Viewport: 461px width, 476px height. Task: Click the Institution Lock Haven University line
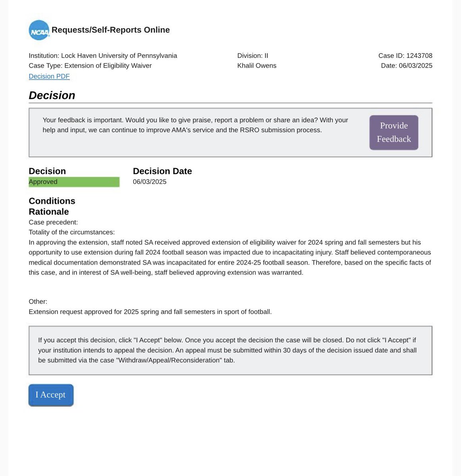103,56
